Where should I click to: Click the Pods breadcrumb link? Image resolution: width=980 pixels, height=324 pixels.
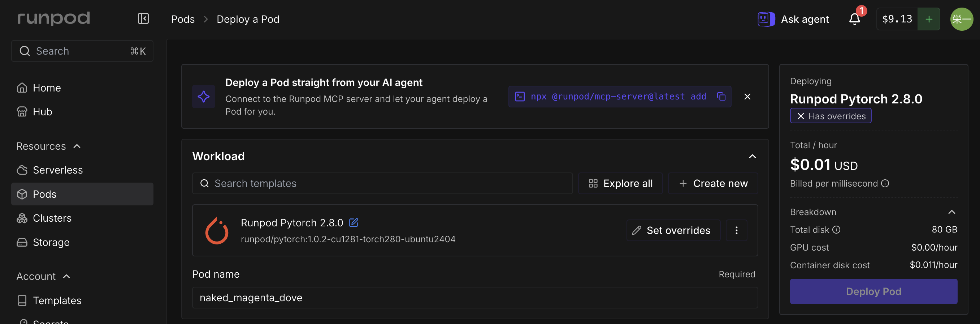[183, 19]
